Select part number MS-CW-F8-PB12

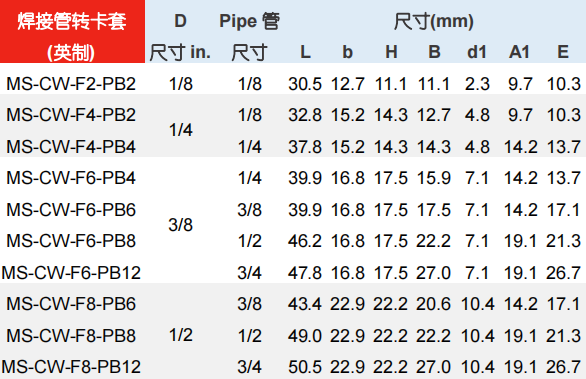71,367
